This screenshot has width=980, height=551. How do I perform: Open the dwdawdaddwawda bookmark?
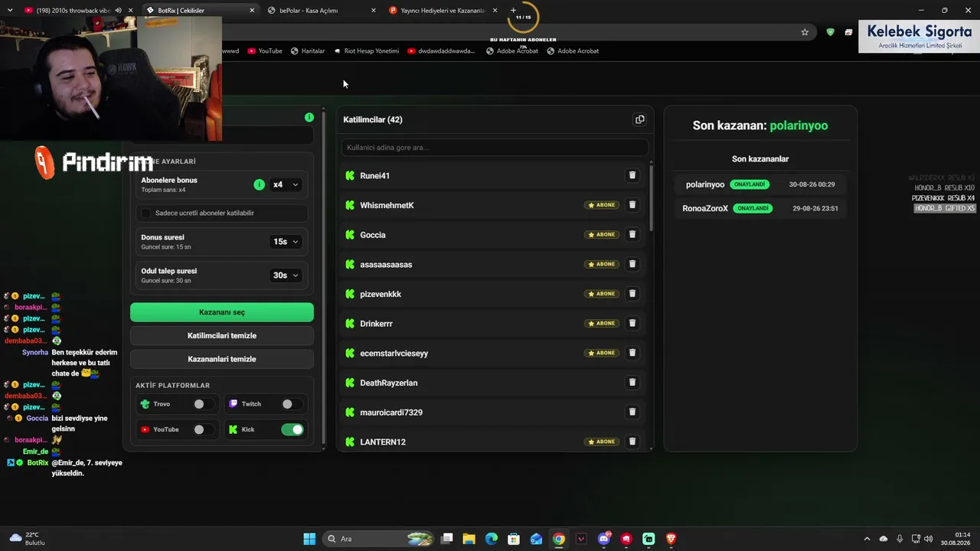[442, 51]
